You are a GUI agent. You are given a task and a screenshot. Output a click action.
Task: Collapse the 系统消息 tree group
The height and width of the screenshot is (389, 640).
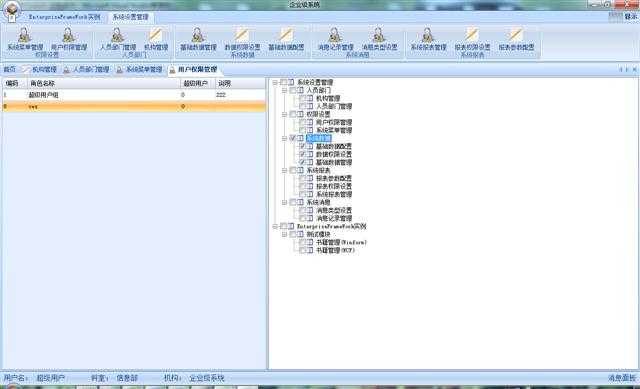click(284, 202)
